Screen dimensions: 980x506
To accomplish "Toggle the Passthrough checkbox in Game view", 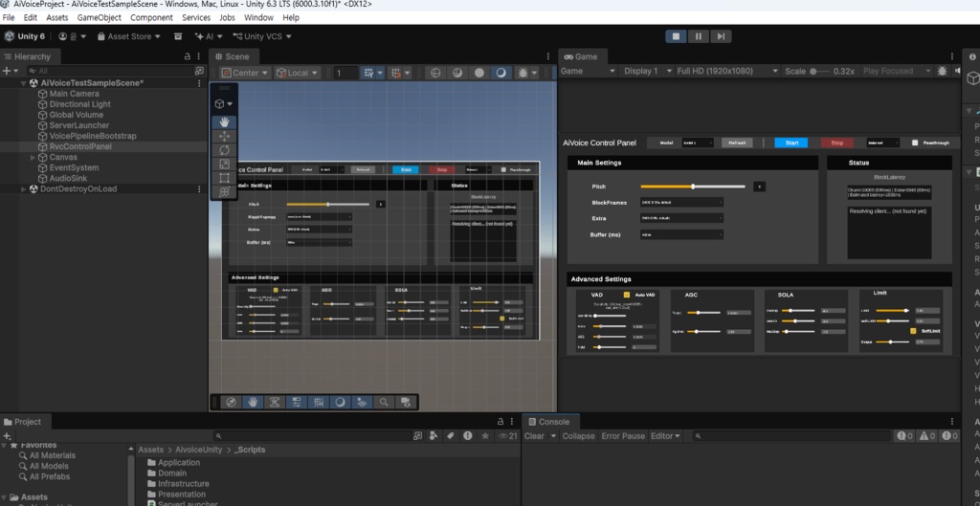I will click(915, 143).
